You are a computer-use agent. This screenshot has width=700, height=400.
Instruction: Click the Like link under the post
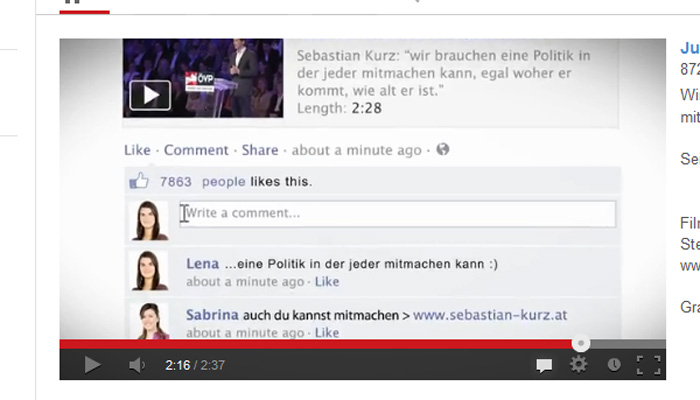pyautogui.click(x=137, y=150)
